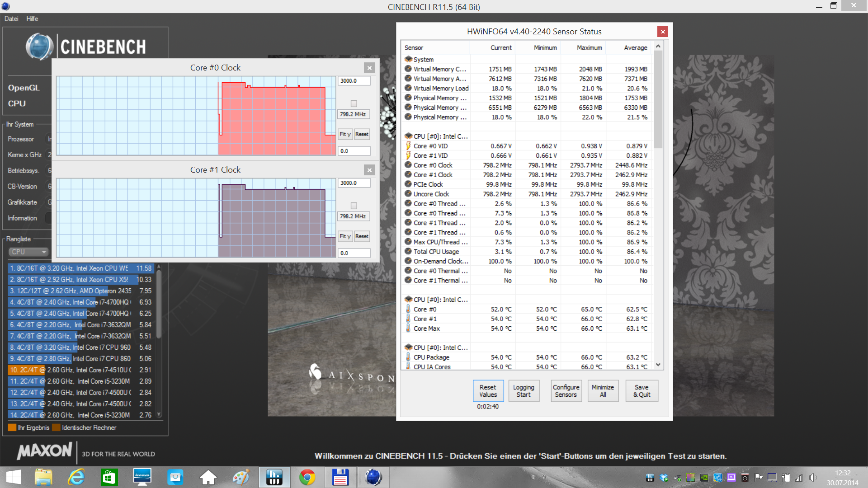Select the Uncore Clock sensor row
The height and width of the screenshot is (488, 868).
(x=527, y=194)
